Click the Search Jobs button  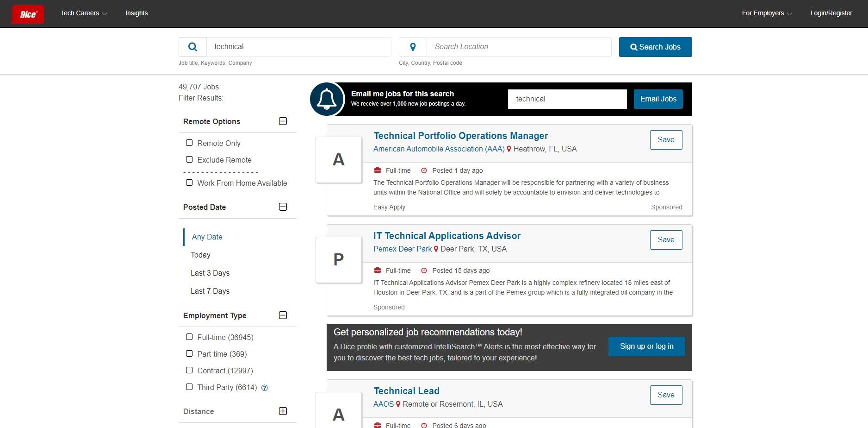tap(656, 47)
